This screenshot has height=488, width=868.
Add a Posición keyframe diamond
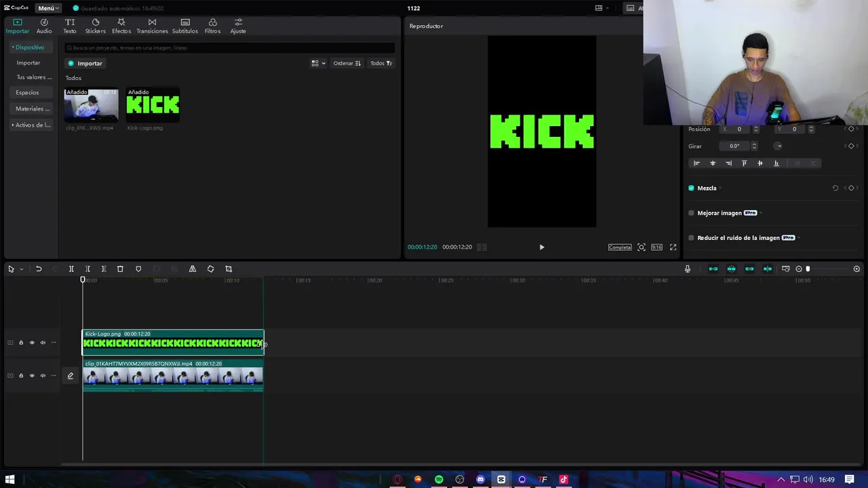[851, 129]
